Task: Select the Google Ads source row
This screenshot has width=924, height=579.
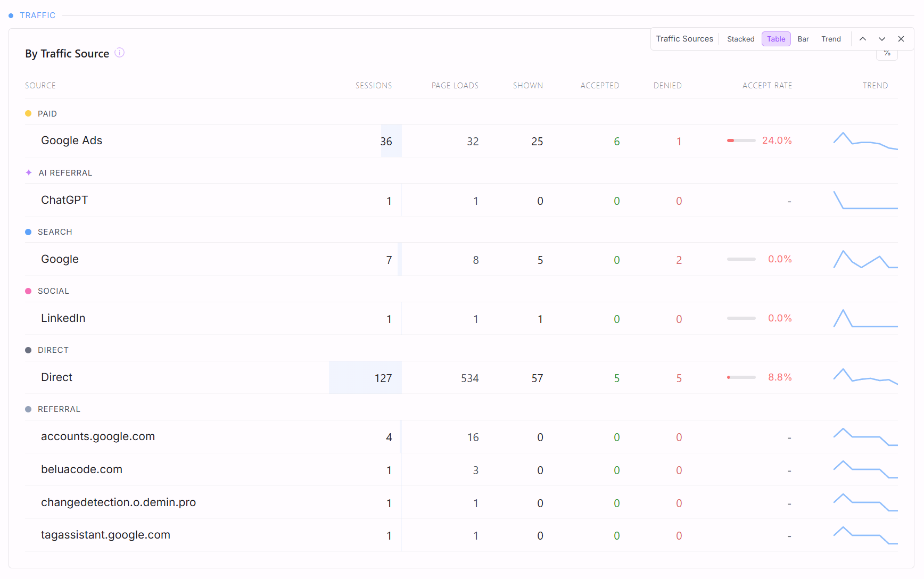Action: point(461,140)
